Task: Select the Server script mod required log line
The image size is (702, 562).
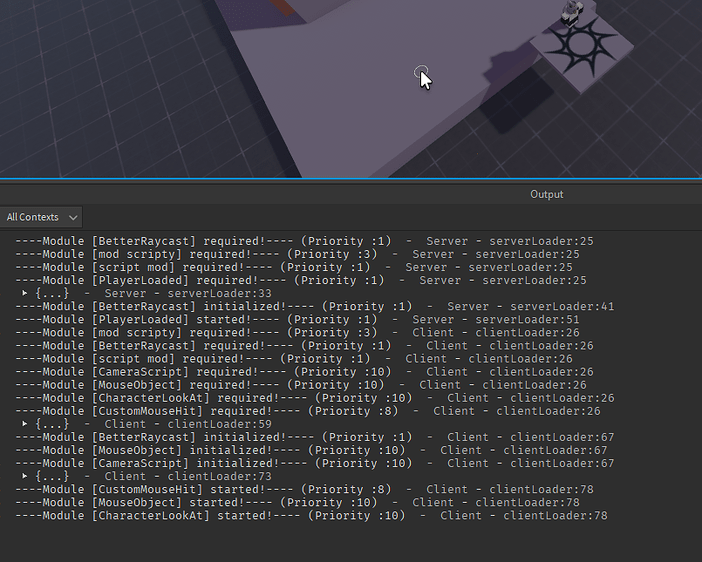Action: [294, 267]
